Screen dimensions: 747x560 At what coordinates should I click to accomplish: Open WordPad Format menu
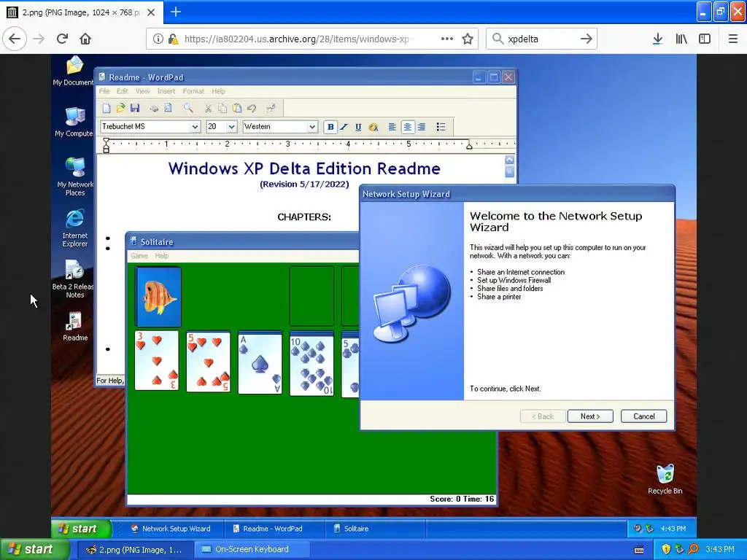[193, 91]
